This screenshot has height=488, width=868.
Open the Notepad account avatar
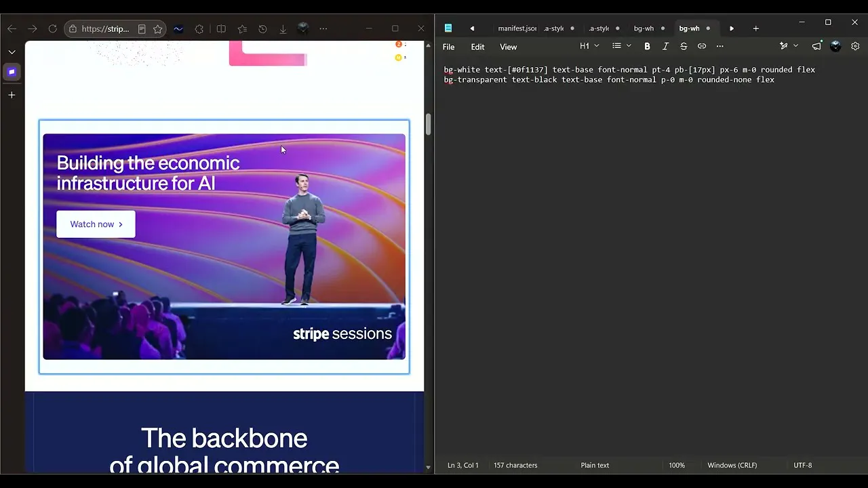(x=835, y=46)
